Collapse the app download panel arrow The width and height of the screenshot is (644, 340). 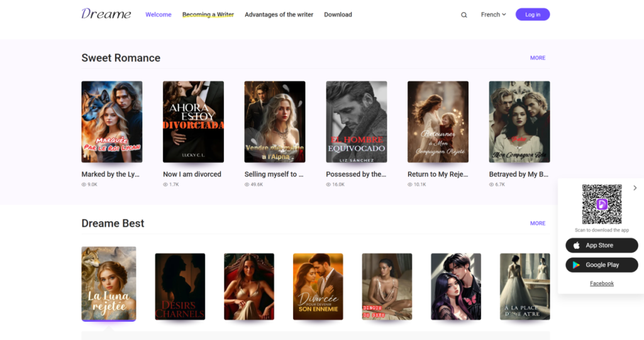(x=635, y=188)
